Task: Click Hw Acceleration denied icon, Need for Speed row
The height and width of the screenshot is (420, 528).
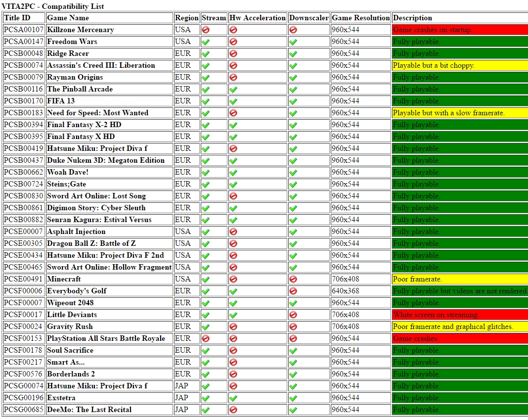Action: tap(233, 113)
